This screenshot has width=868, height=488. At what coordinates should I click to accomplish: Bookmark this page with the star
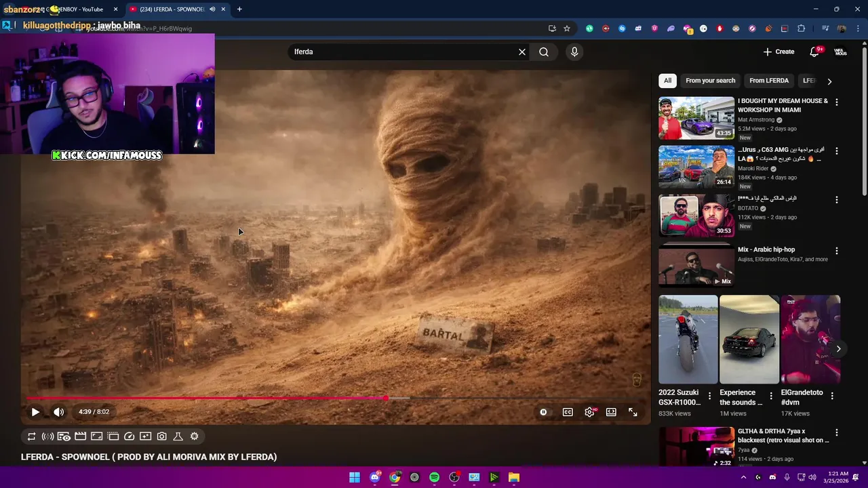point(567,28)
